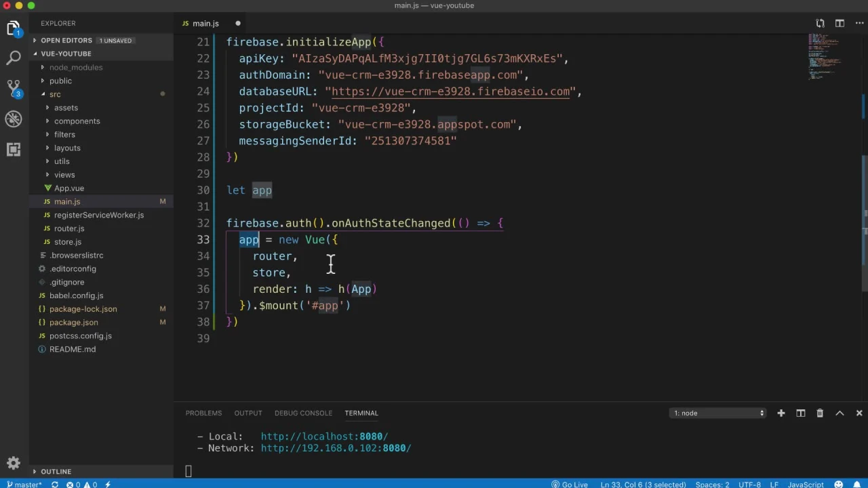Switch to the Debug Console tab

[x=303, y=413]
